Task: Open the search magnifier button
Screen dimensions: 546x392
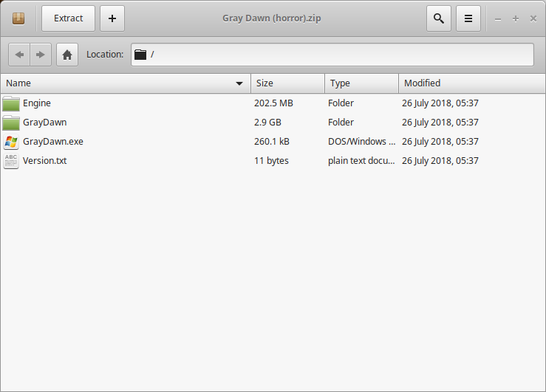Action: 439,18
